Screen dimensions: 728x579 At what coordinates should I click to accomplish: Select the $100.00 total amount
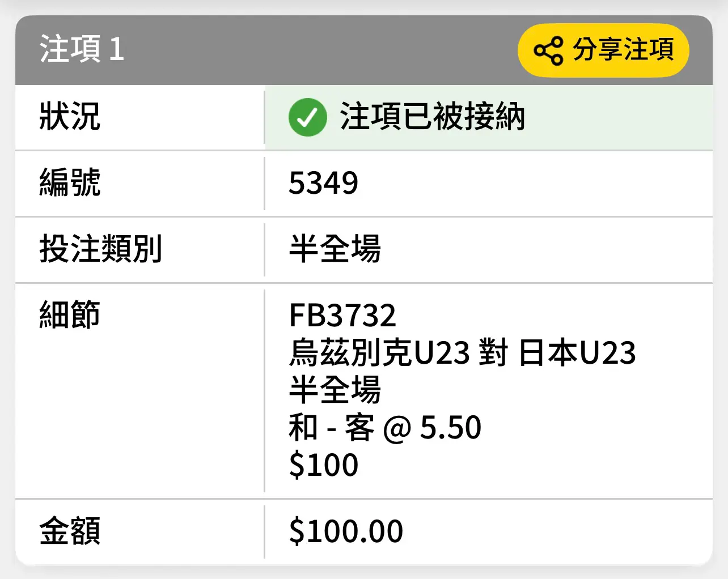tap(346, 531)
